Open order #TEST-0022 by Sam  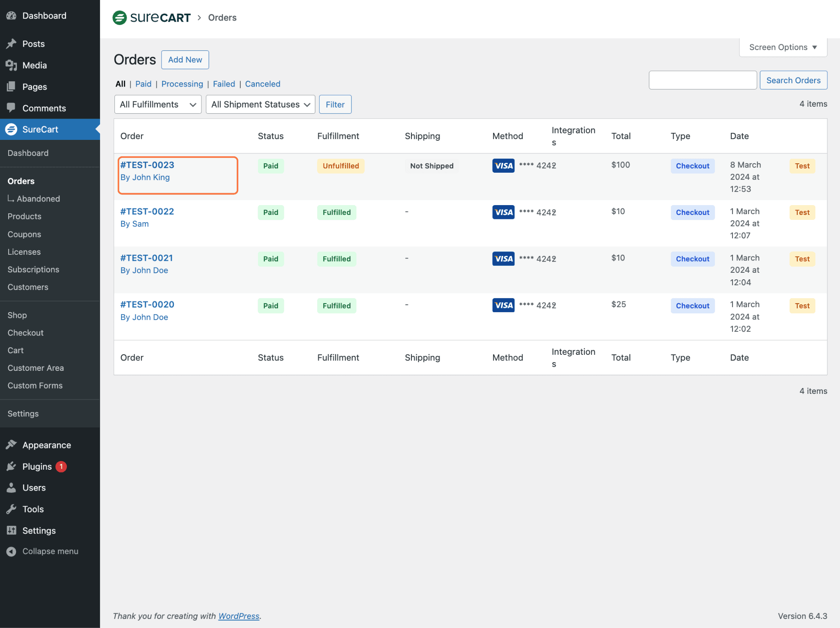pyautogui.click(x=147, y=211)
